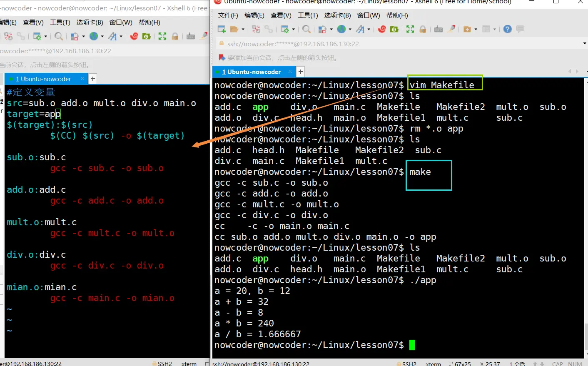Click the Lock padlock icon in right window toolbar
The image size is (588, 366).
point(423,29)
